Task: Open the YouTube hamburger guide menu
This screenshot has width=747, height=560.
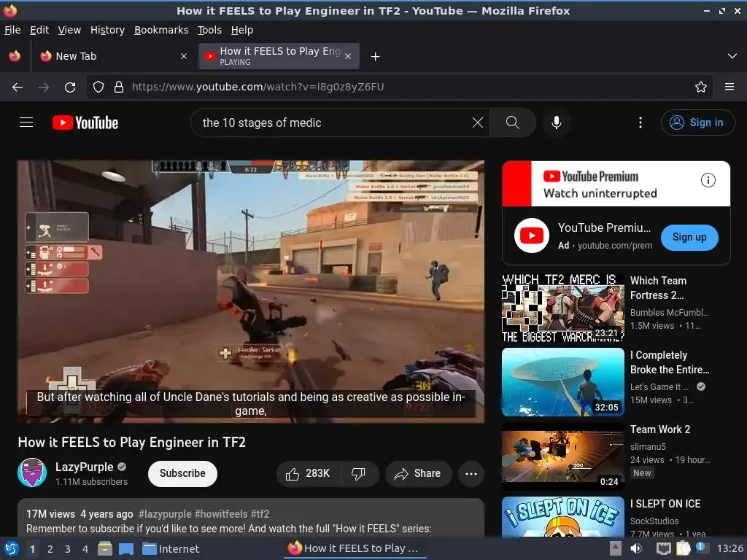Action: 26,122
